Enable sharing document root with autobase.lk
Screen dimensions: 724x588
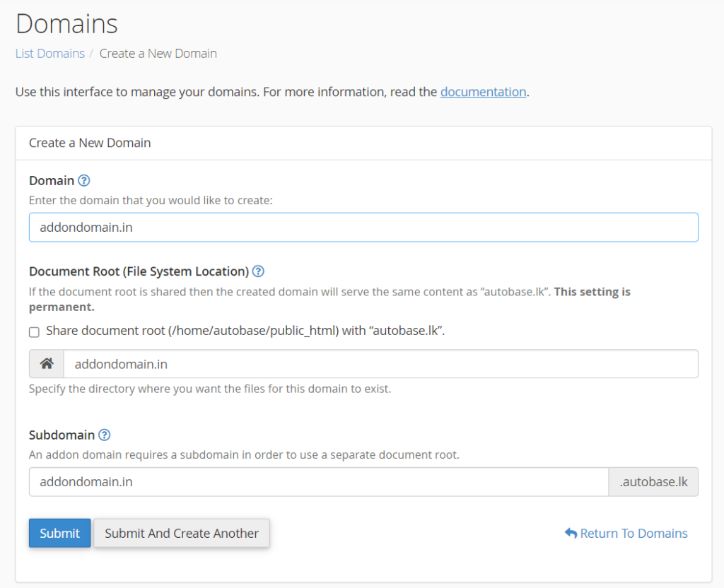click(34, 331)
